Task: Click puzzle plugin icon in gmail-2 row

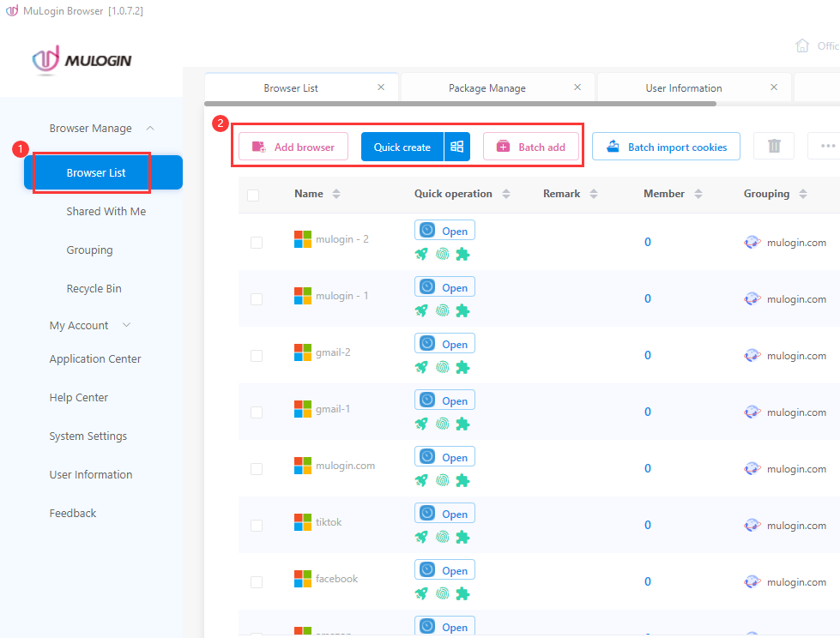Action: tap(462, 367)
